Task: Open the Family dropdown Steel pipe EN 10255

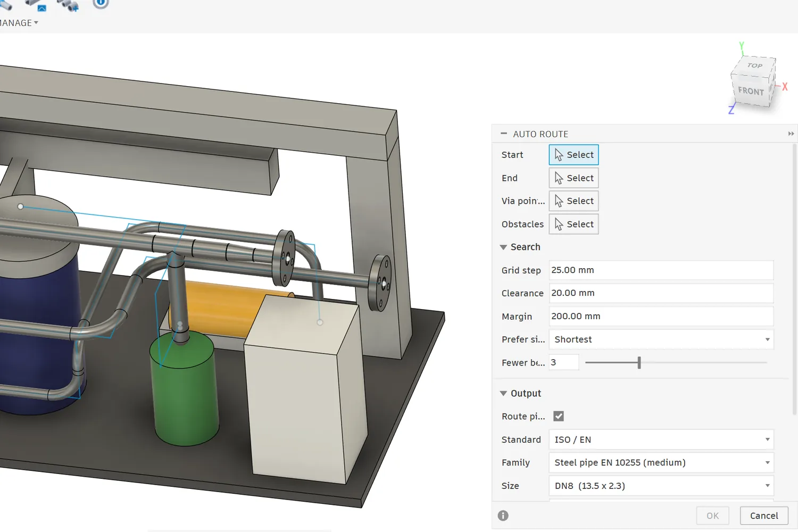Action: [661, 462]
